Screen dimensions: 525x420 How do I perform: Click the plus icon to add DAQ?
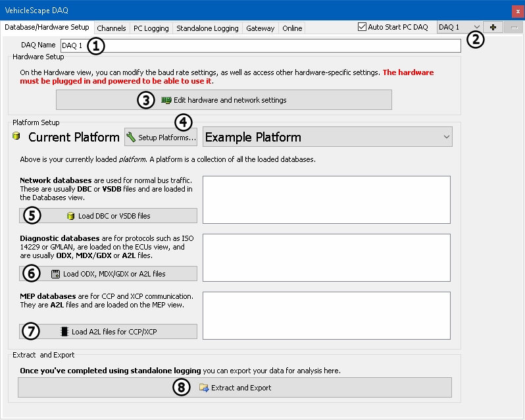(493, 28)
